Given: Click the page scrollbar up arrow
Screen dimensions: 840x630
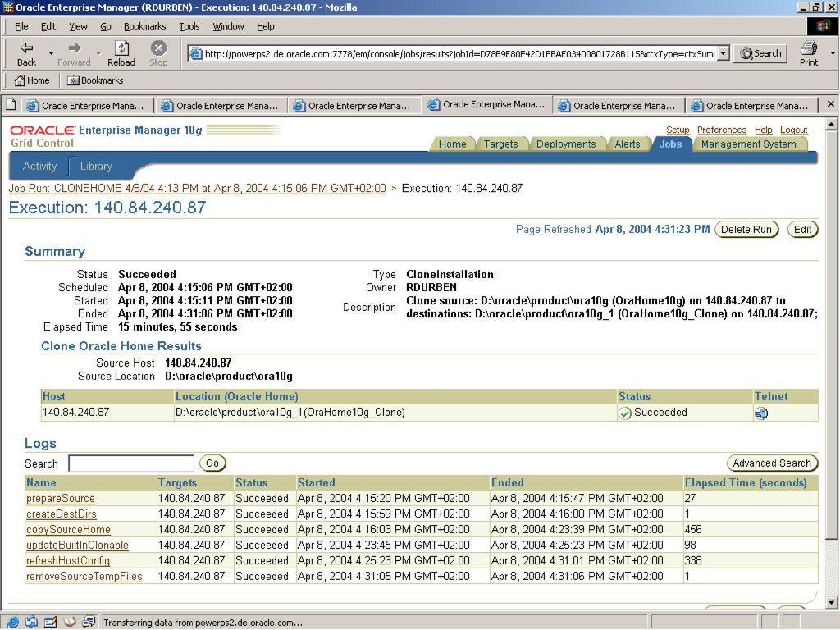Looking at the screenshot, I should (831, 125).
